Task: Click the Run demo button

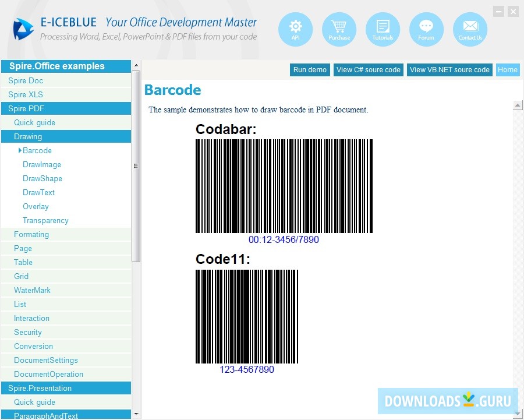Action: [x=310, y=70]
